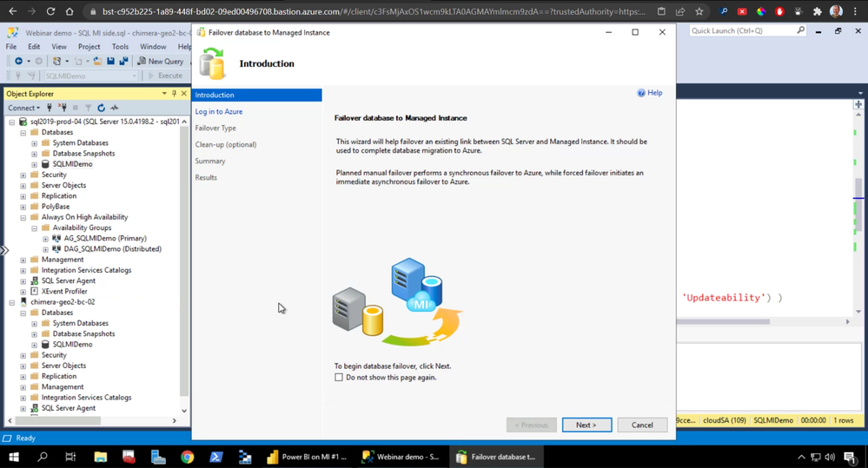Screen dimensions: 868x468
Task: Bookmark this page with star icon
Action: pos(699,11)
